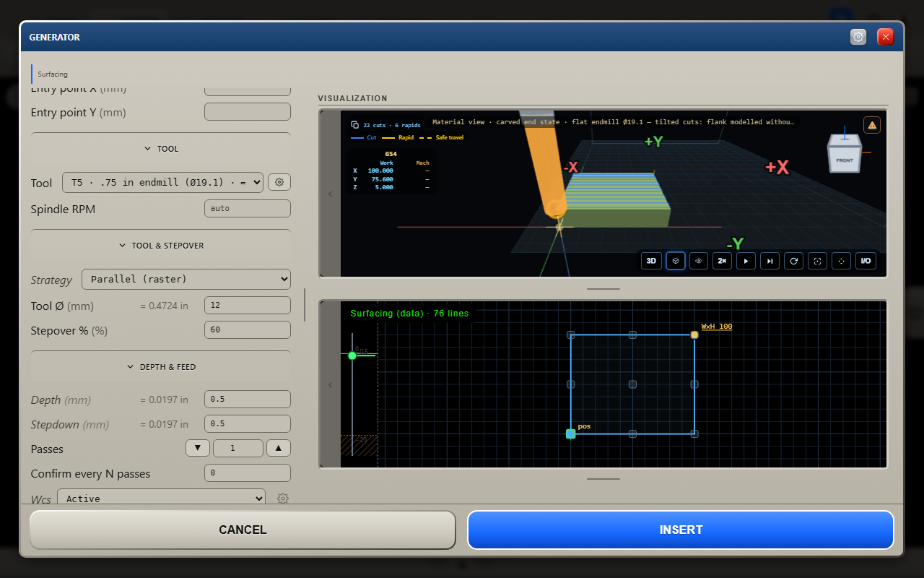924x578 pixels.
Task: Open the Tool T5 endmill dropdown
Action: pyautogui.click(x=162, y=183)
